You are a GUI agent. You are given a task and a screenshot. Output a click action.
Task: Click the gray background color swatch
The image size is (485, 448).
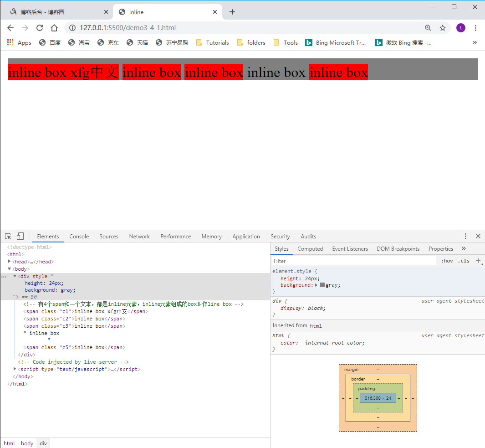pyautogui.click(x=322, y=285)
